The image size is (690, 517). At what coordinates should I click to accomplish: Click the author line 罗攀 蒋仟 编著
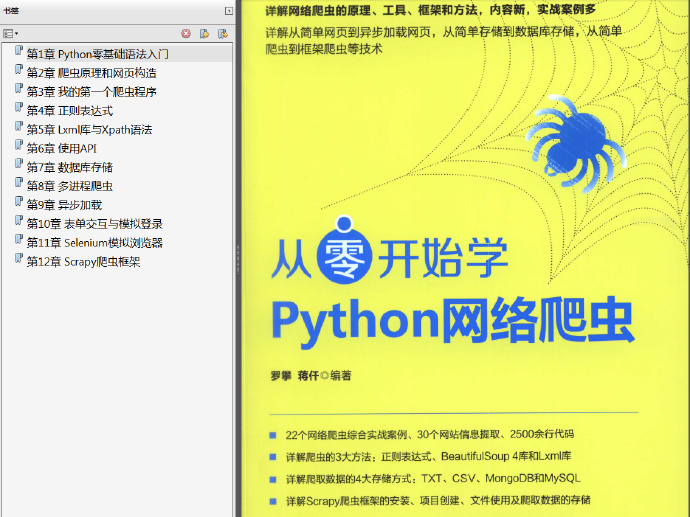coord(311,376)
